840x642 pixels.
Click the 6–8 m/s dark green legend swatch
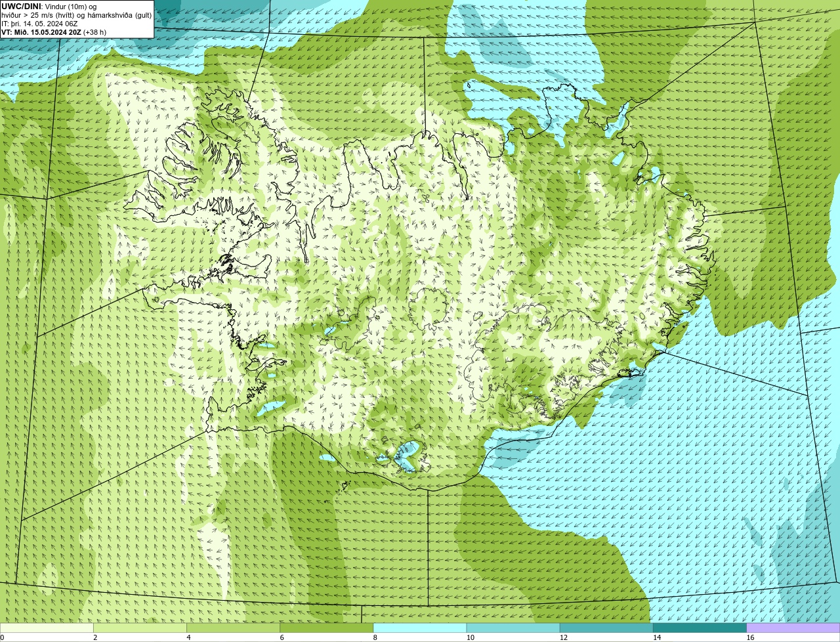tap(327, 628)
